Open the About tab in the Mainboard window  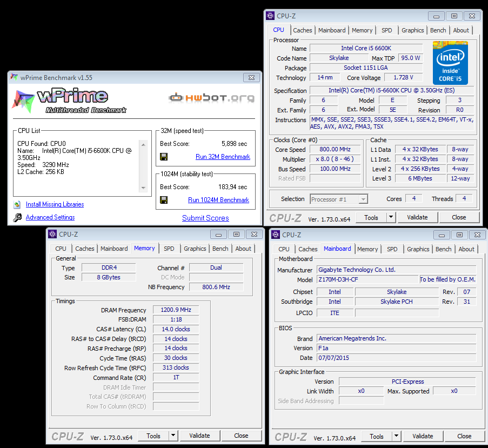click(x=466, y=249)
